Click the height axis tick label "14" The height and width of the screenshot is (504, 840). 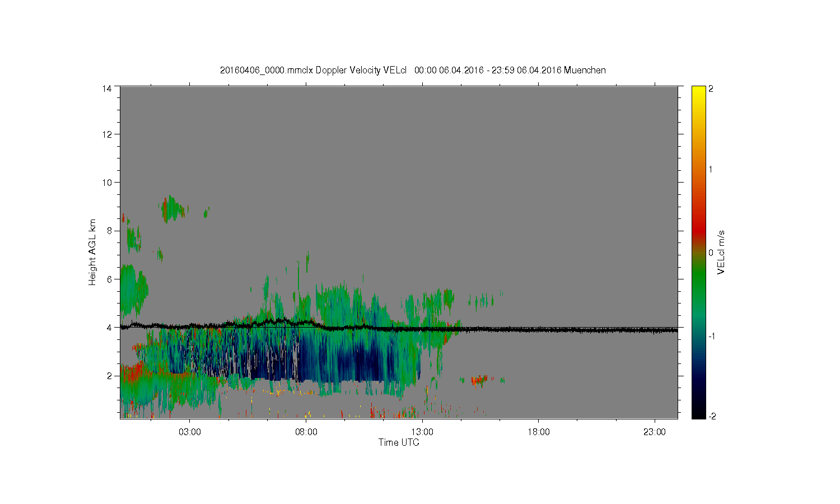[107, 88]
